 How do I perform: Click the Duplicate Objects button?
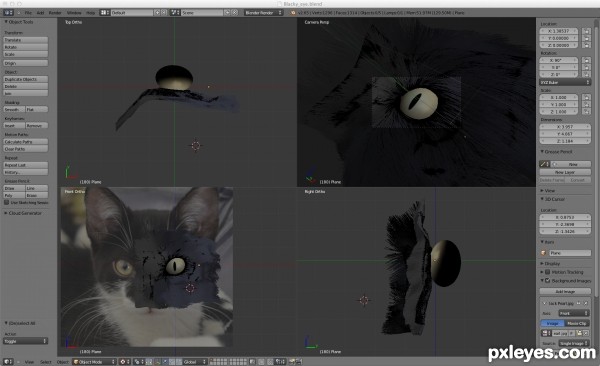coord(26,79)
